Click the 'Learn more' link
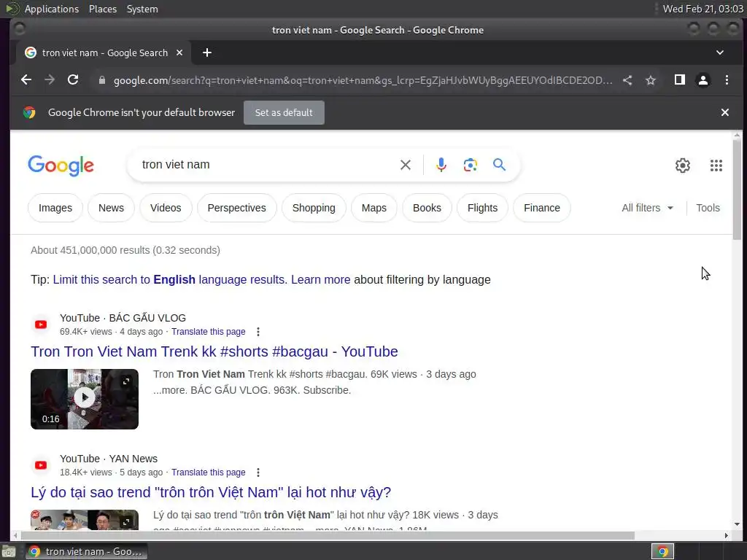 pos(321,279)
